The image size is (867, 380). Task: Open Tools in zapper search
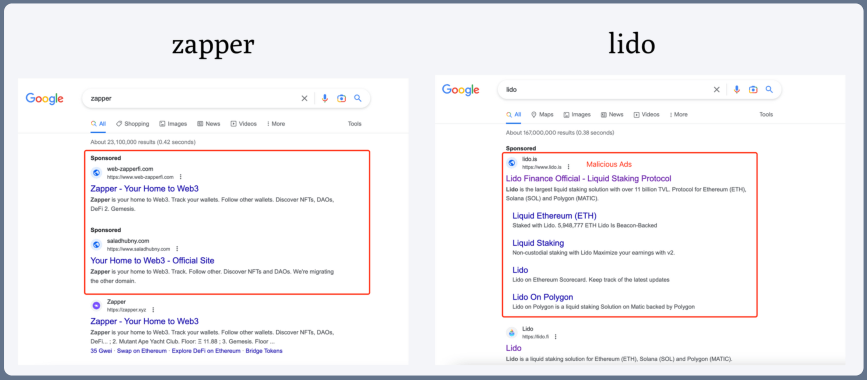click(x=354, y=124)
